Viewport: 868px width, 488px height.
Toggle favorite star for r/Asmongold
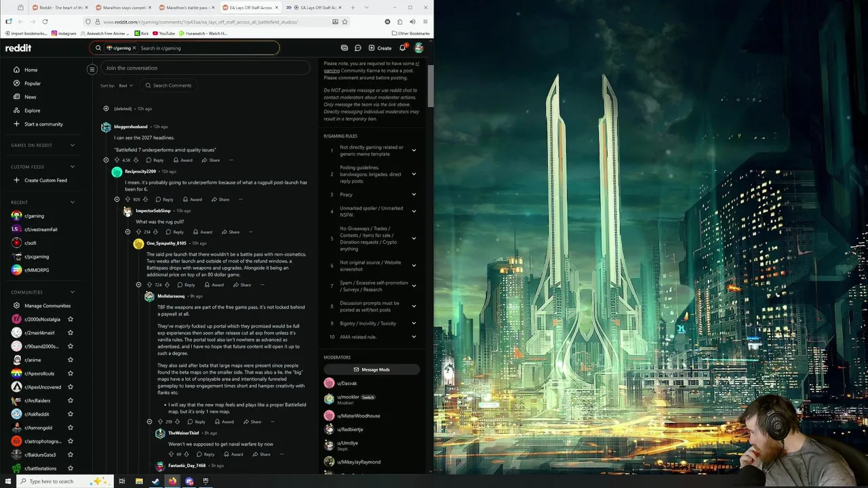[x=71, y=428]
